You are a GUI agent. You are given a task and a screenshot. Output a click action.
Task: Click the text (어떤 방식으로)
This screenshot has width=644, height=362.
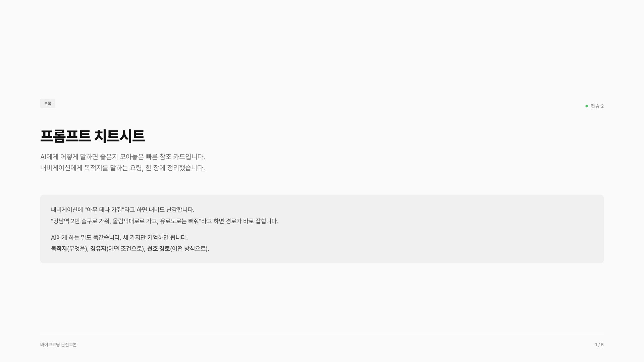coord(189,249)
